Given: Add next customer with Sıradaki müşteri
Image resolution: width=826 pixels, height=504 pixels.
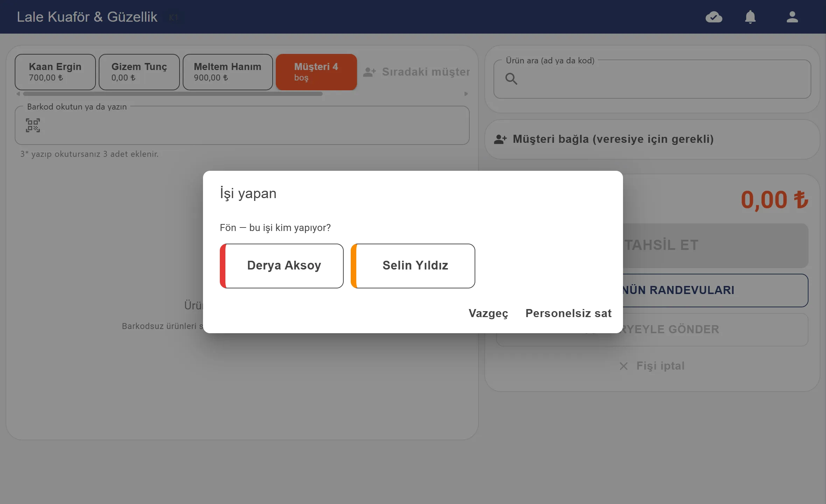Looking at the screenshot, I should coord(416,72).
